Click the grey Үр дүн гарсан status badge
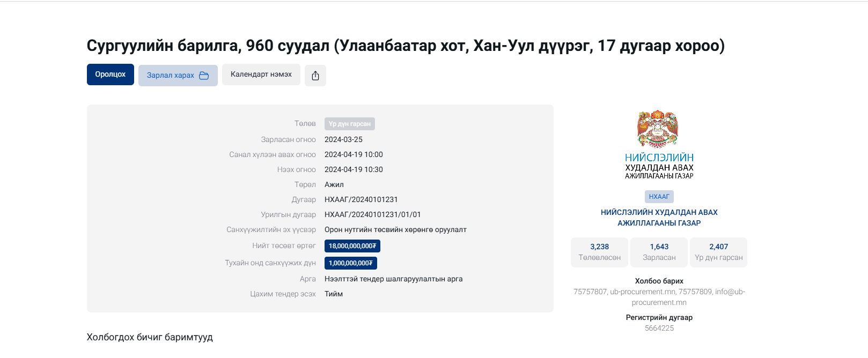868x358 pixels. 349,124
